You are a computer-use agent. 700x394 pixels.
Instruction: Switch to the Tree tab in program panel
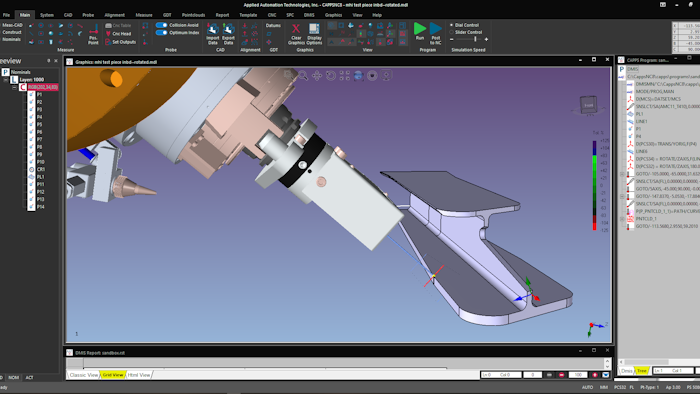click(x=642, y=371)
